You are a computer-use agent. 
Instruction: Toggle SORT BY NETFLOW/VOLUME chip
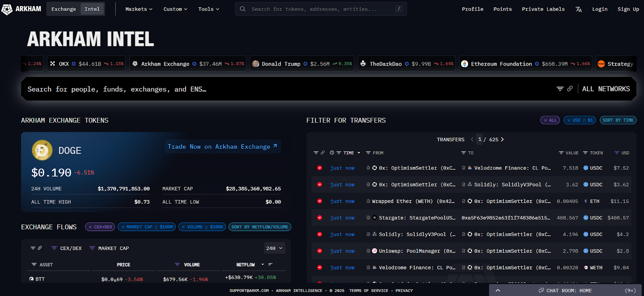[x=260, y=227]
